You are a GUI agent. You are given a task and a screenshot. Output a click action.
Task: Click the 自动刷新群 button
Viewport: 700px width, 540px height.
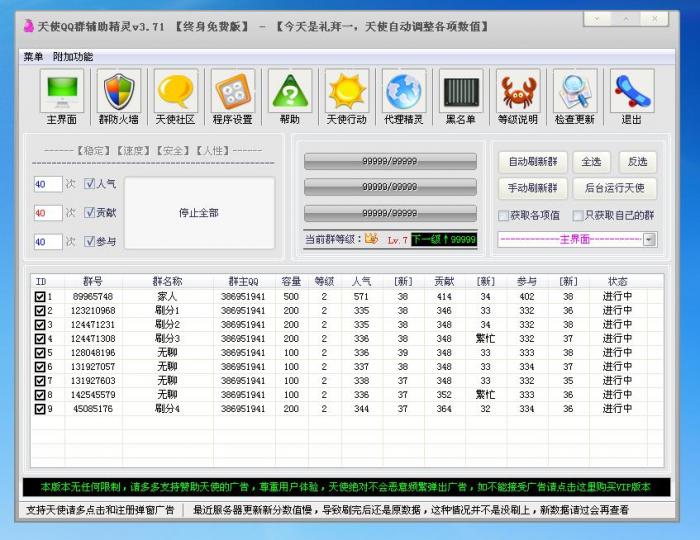tap(533, 162)
